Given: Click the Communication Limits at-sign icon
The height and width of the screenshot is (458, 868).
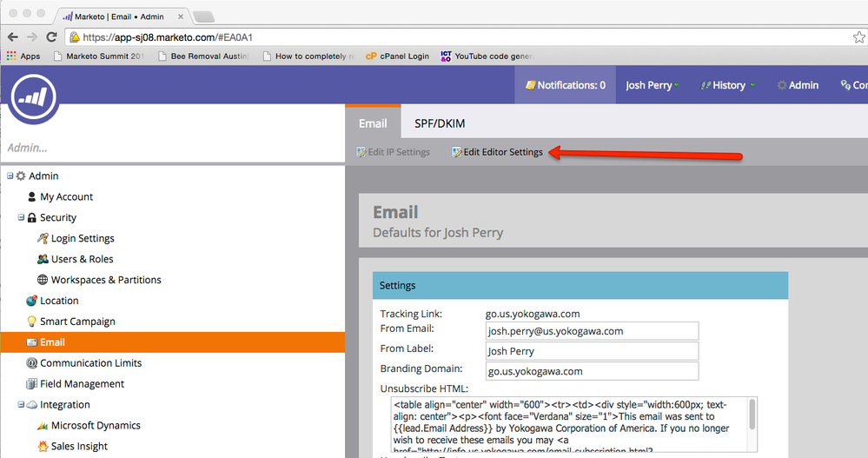Looking at the screenshot, I should (31, 362).
